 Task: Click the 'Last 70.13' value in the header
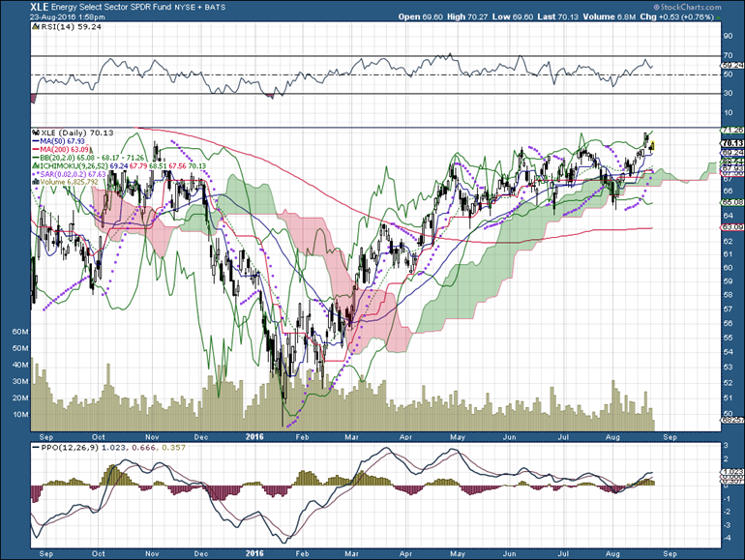pyautogui.click(x=558, y=16)
